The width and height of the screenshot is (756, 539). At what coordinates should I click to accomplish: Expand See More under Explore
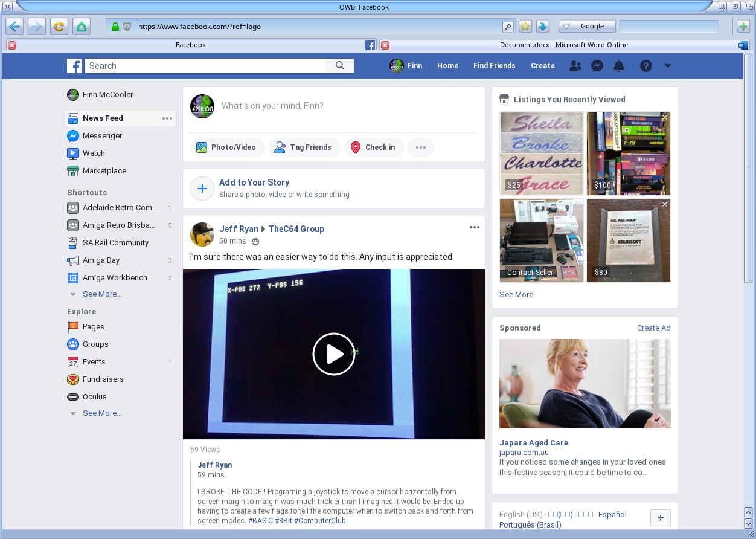(x=102, y=413)
